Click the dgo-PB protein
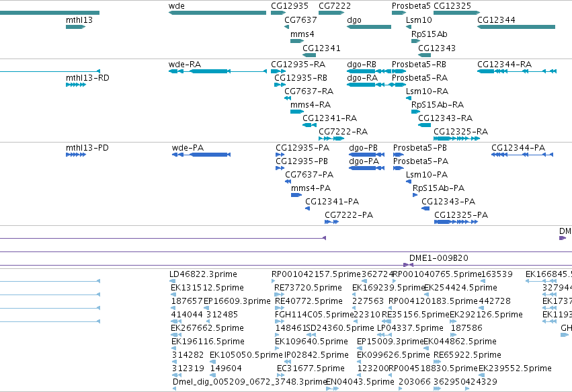Viewport: 572px width, 392px height. (x=366, y=155)
